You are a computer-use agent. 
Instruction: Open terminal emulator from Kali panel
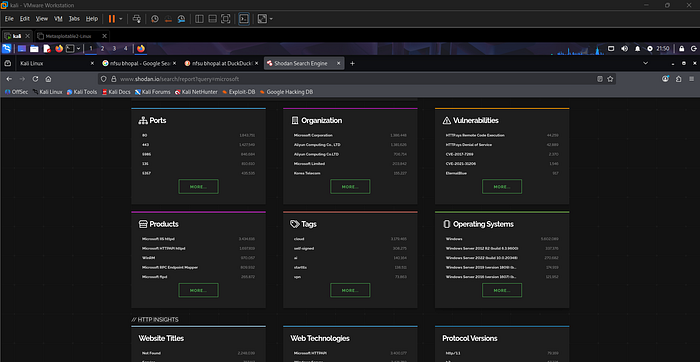tap(70, 49)
